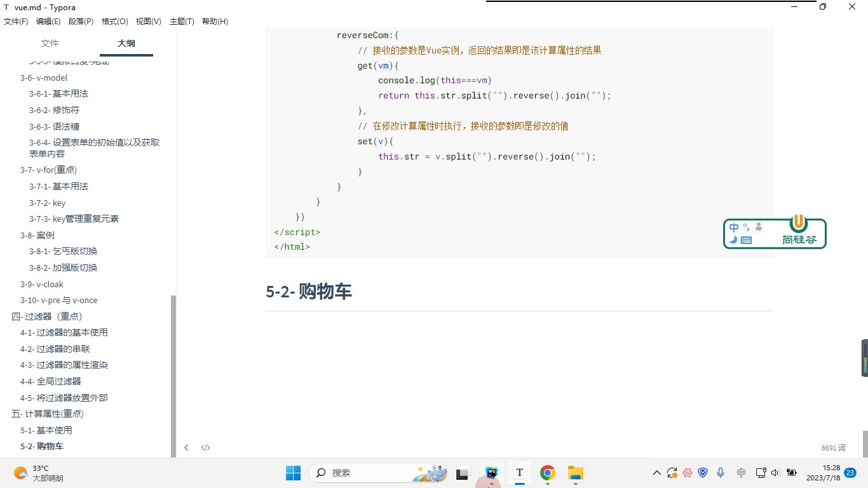Jump to outline item 3-9- v-cloak
Image resolution: width=868 pixels, height=488 pixels.
42,284
